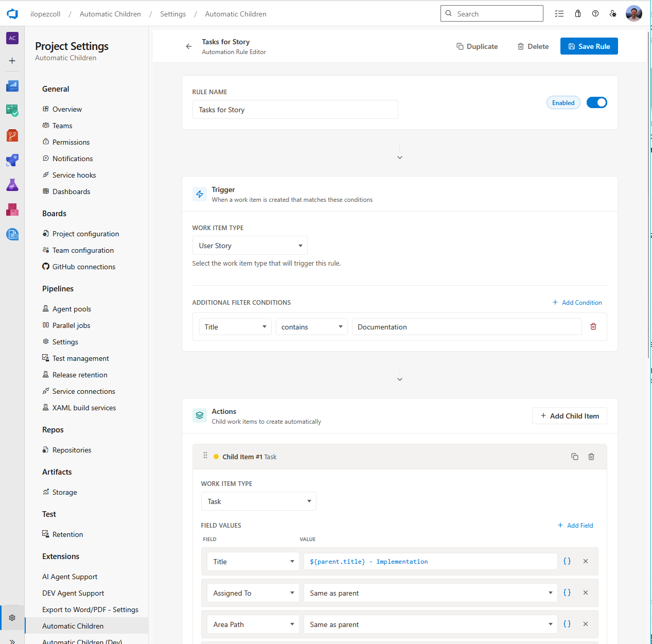
Task: Delete the Title contains Documentation filter condition
Action: pyautogui.click(x=593, y=326)
